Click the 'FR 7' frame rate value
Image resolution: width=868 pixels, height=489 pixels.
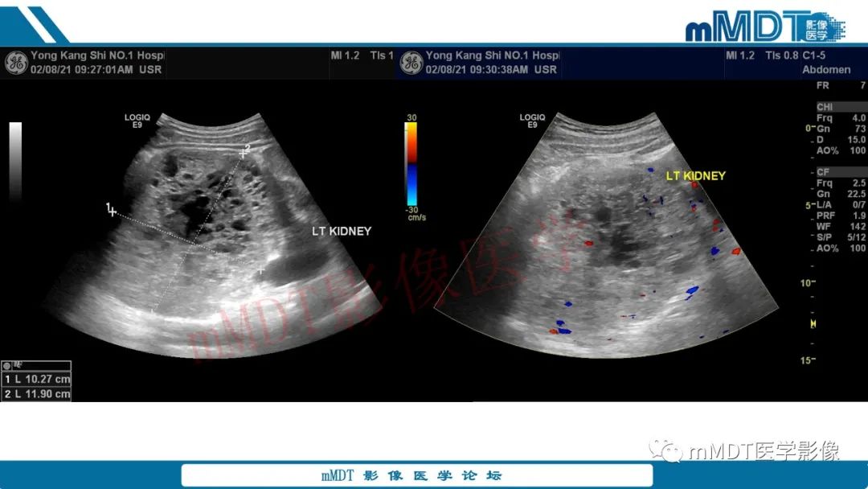841,85
